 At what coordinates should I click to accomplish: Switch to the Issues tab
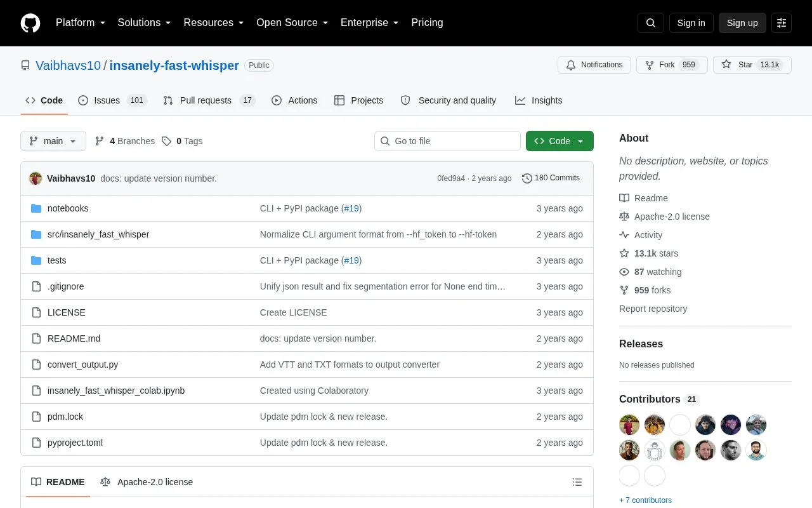[x=112, y=100]
